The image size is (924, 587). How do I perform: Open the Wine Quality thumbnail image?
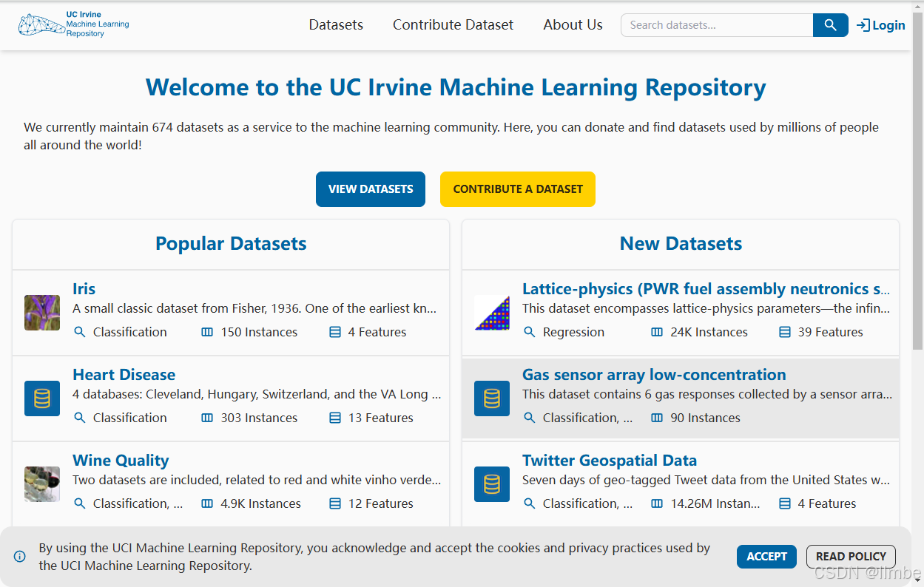pos(42,484)
